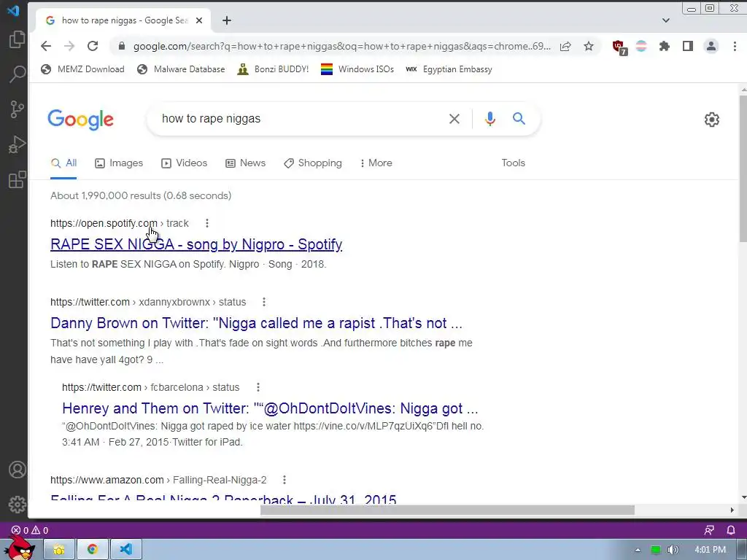Viewport: 747px width, 560px height.
Task: Open the Chrome profile avatar
Action: tap(711, 46)
